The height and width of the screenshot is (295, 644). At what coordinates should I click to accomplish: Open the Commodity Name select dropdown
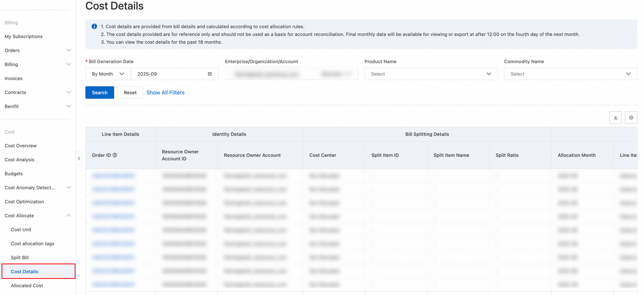570,74
